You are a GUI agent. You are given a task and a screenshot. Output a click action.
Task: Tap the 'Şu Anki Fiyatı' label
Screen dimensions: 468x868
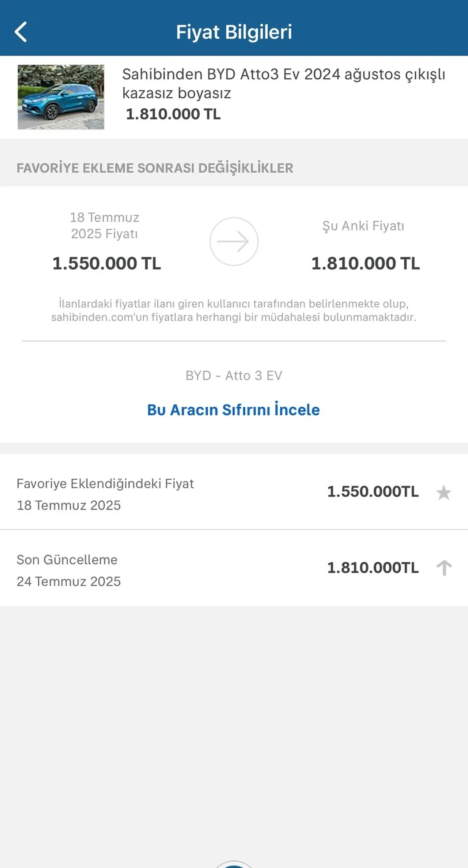(x=363, y=226)
